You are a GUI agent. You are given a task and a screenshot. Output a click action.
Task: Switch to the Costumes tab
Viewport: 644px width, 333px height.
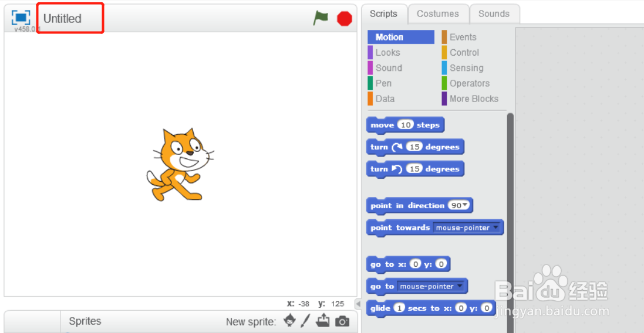(x=438, y=14)
